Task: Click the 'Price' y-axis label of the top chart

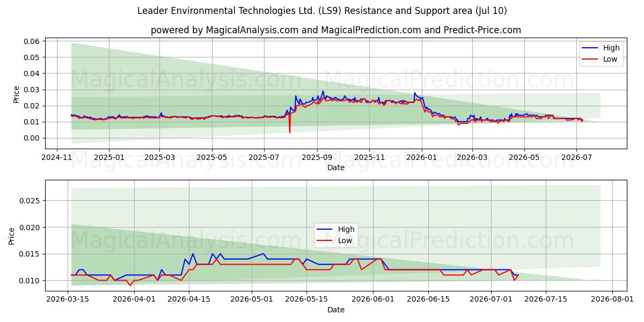Action: 16,94
